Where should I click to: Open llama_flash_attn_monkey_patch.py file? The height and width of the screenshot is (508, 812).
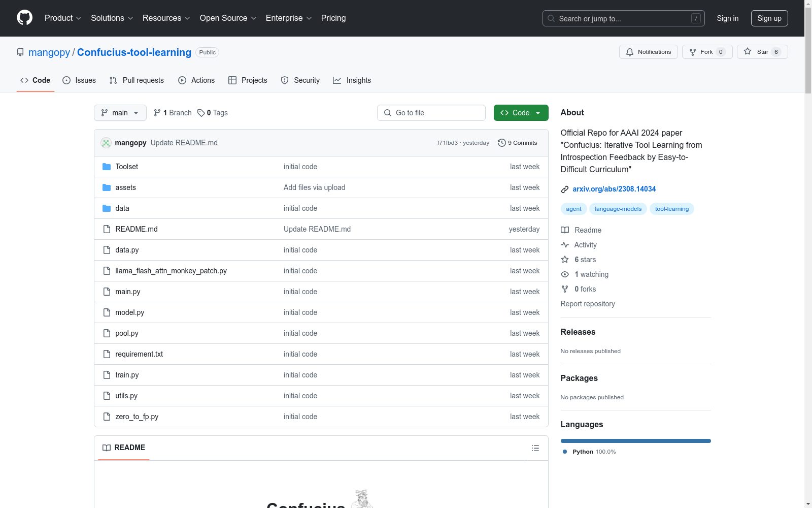[171, 271]
